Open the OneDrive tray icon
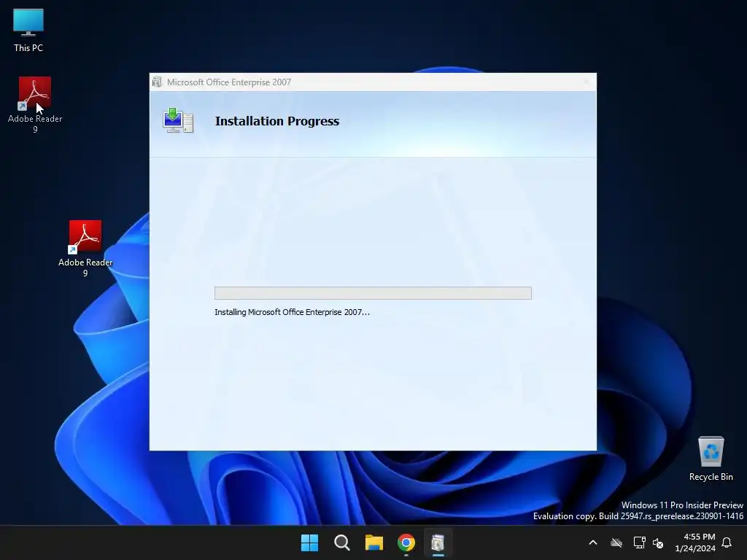 point(616,542)
